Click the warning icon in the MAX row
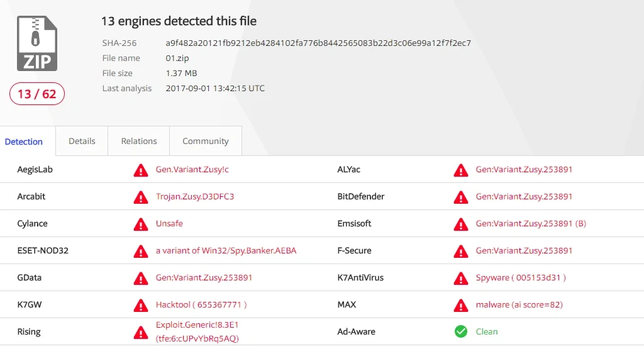 click(x=461, y=306)
